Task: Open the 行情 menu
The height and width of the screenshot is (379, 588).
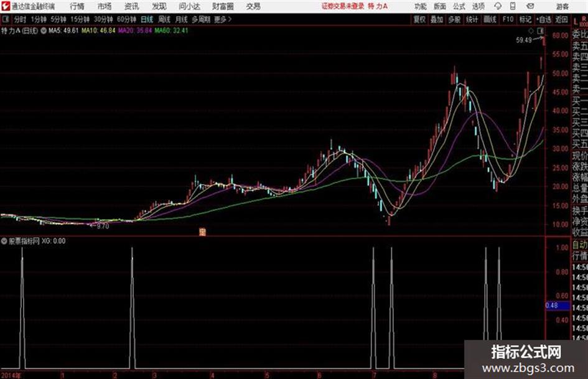Action: [x=77, y=6]
